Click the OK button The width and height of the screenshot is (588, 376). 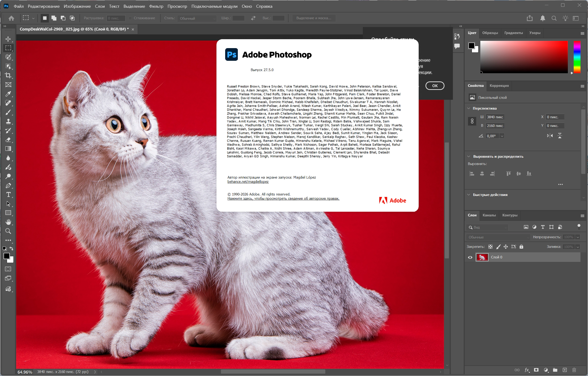coord(435,86)
